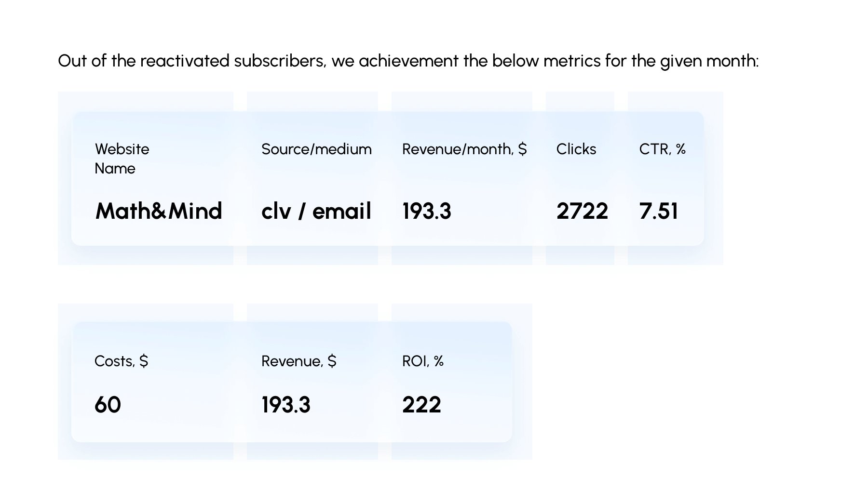Click the Revenue, $ label in the lower card
Screen dimensions: 868x504
[299, 361]
